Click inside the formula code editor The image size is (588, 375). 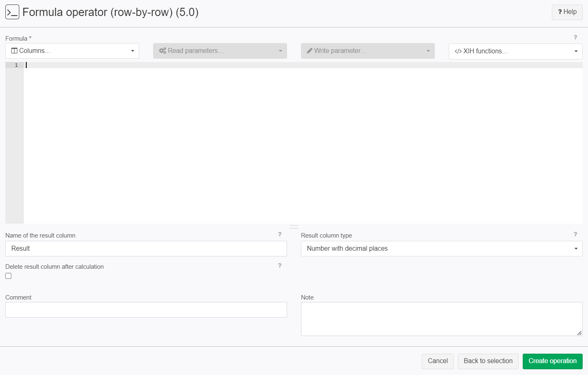click(303, 143)
